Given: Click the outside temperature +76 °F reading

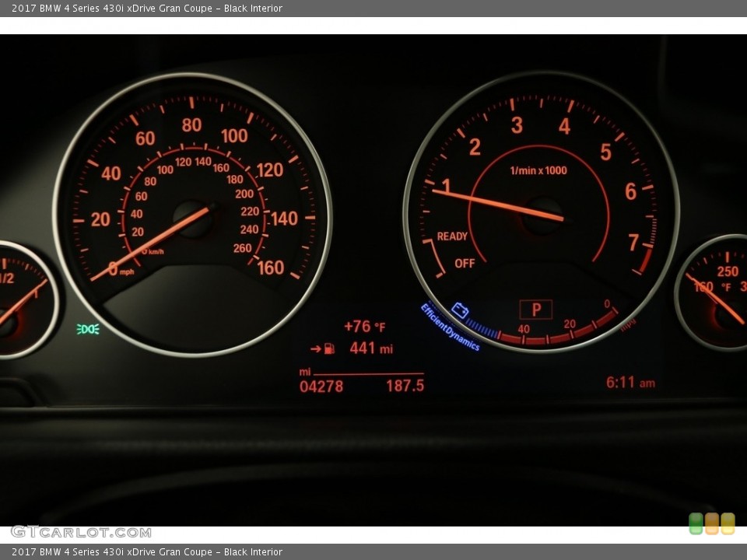Looking at the screenshot, I should (364, 327).
